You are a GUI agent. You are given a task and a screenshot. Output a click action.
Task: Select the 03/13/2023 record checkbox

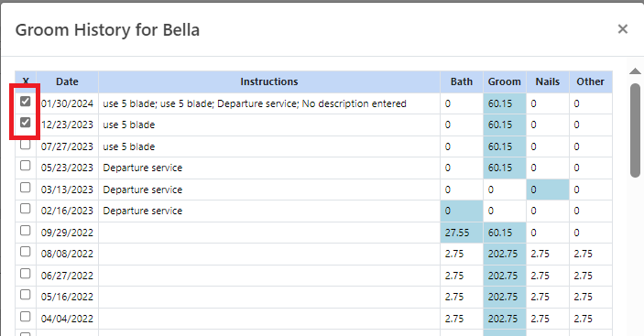(26, 187)
